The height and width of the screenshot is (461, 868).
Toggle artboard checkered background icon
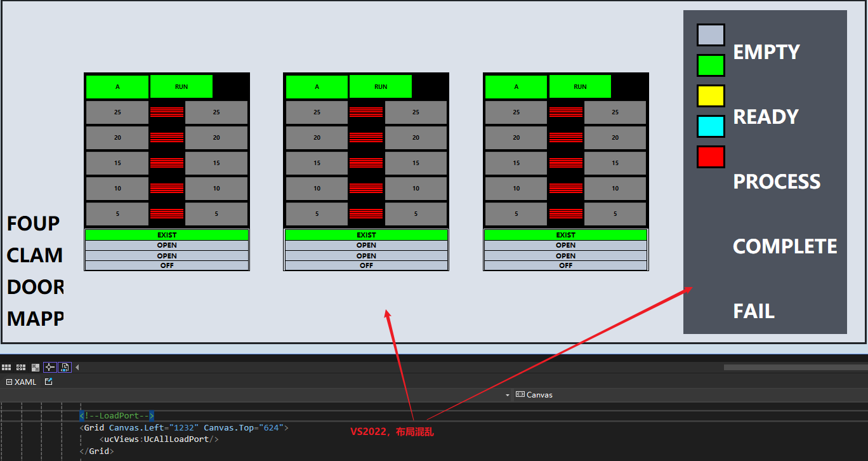36,367
